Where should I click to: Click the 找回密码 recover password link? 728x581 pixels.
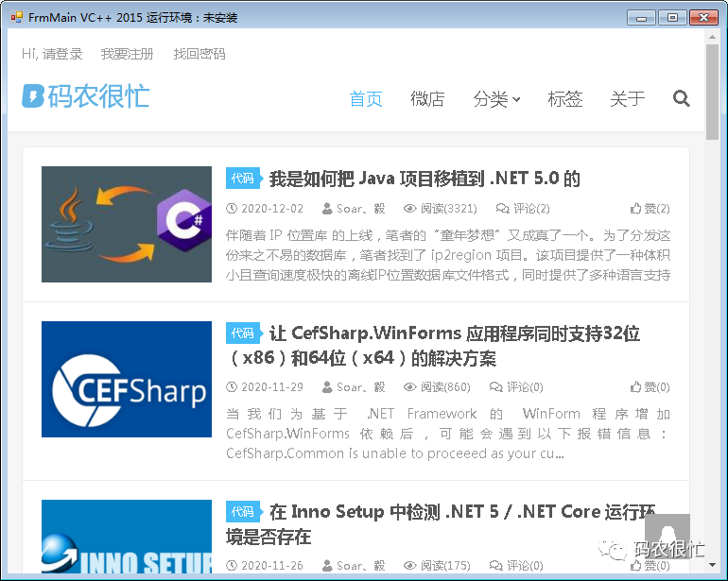tap(199, 54)
